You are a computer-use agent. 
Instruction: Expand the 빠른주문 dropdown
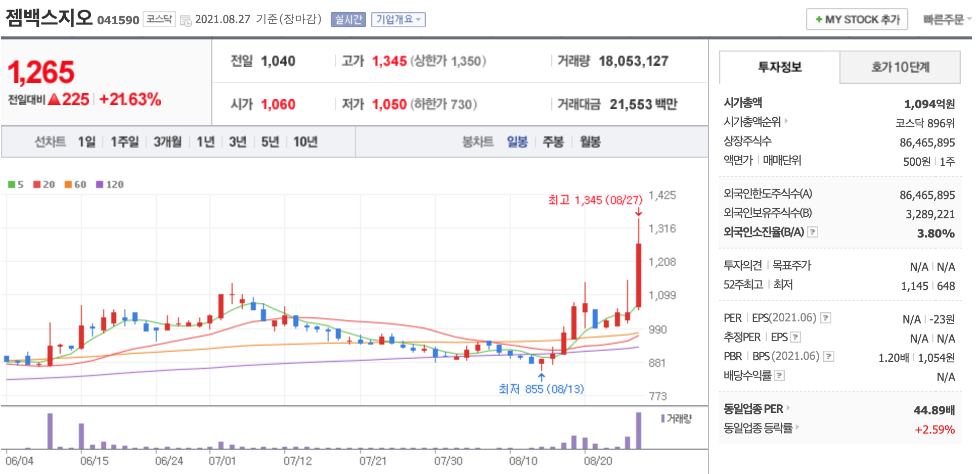pyautogui.click(x=947, y=20)
